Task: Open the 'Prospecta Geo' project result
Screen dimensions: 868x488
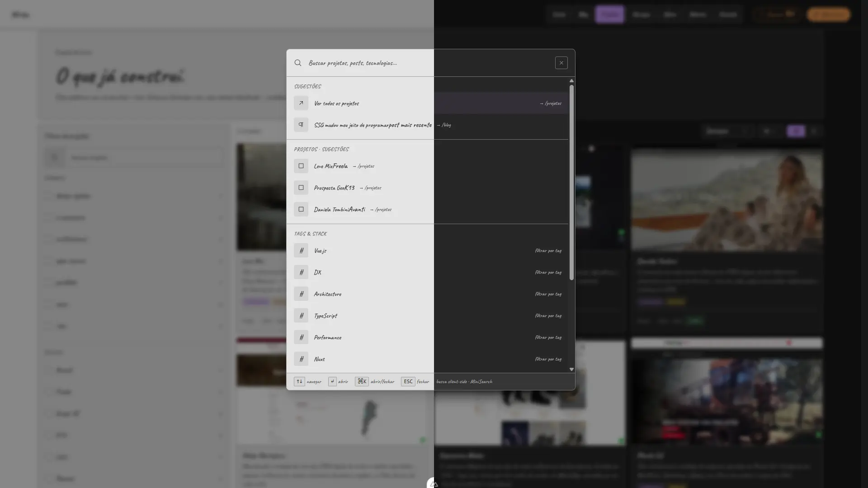Action: pyautogui.click(x=428, y=188)
